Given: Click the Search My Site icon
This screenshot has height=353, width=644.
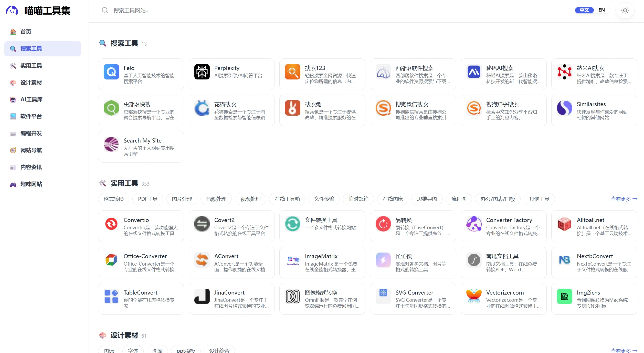Looking at the screenshot, I should [x=111, y=144].
